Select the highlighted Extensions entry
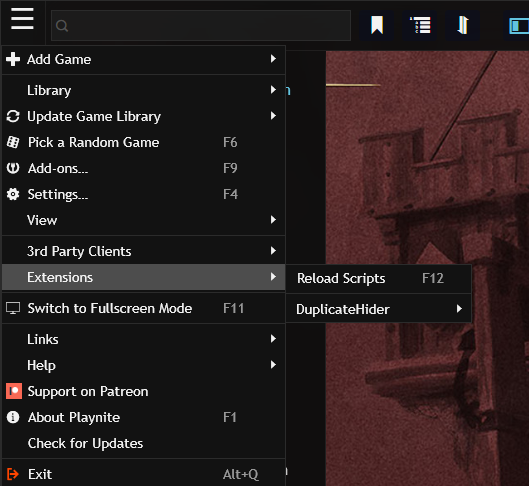The height and width of the screenshot is (486, 529). [144, 277]
